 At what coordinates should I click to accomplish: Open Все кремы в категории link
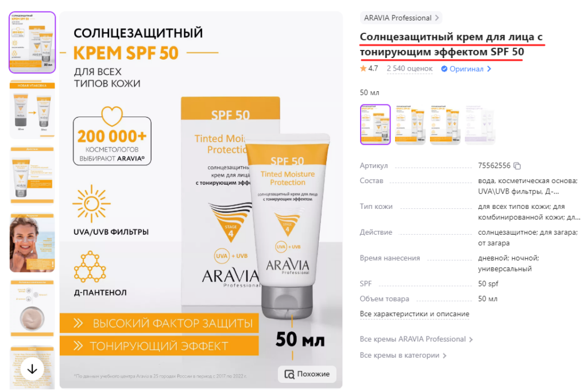403,355
